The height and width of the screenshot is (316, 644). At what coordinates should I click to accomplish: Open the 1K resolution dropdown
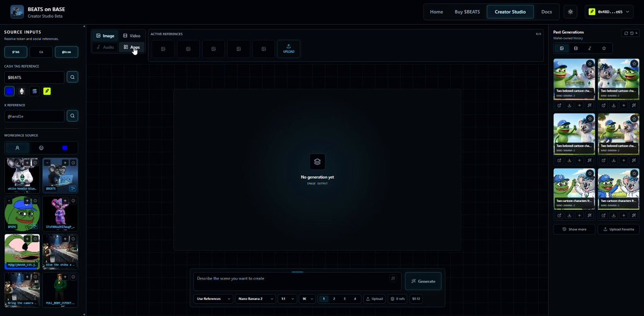308,299
